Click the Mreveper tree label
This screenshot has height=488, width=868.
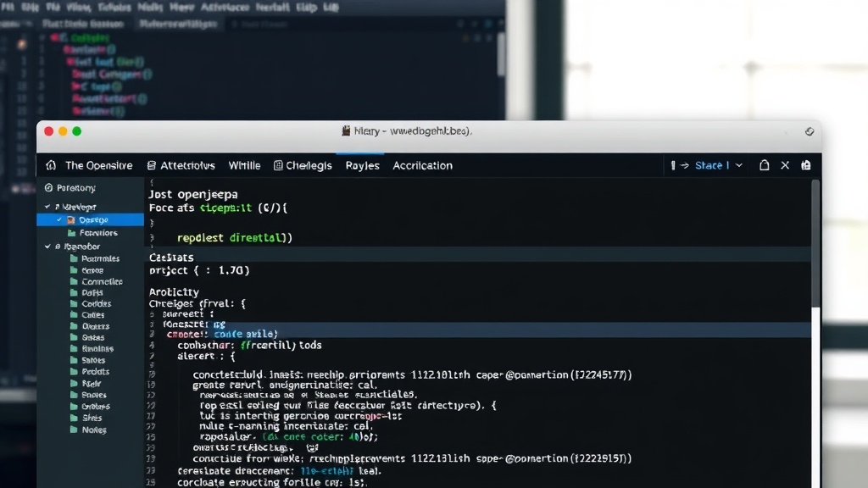(x=79, y=207)
